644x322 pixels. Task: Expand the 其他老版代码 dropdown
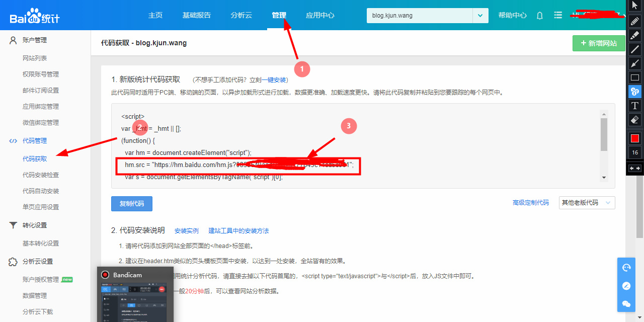pos(587,203)
